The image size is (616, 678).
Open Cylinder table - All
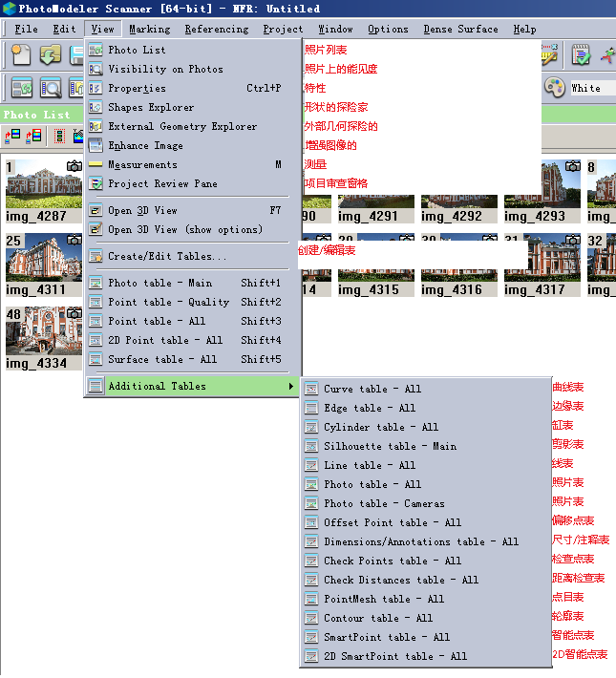tap(426, 427)
